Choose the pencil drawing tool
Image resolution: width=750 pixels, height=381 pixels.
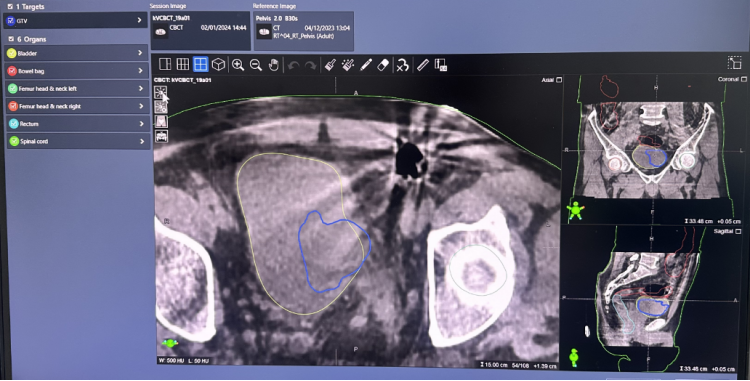point(366,65)
